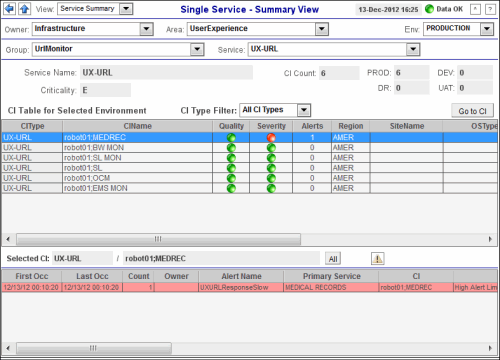Click the UXURLResponseSlow alert name cell
Image resolution: width=500 pixels, height=360 pixels.
coord(241,287)
